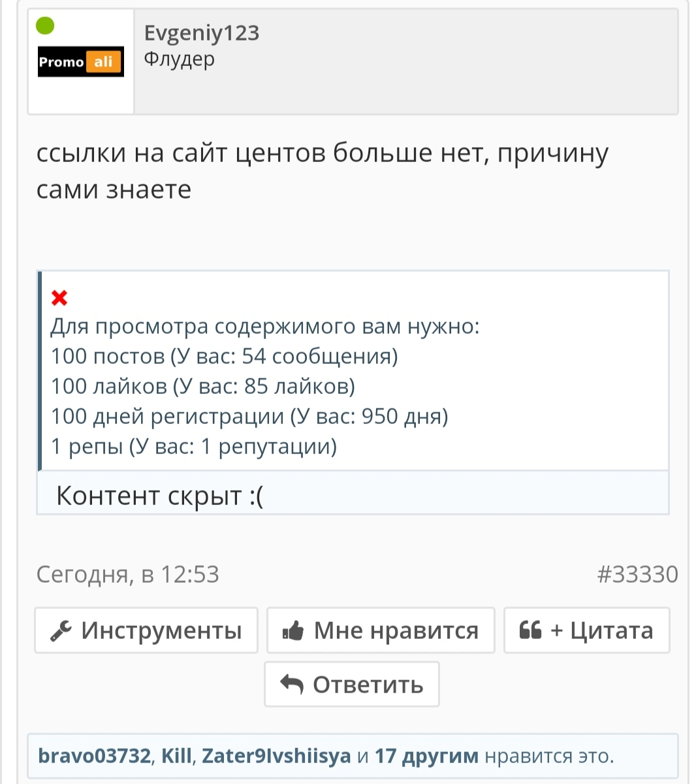696x784 pixels.
Task: Click the green online status dot
Action: (x=46, y=26)
